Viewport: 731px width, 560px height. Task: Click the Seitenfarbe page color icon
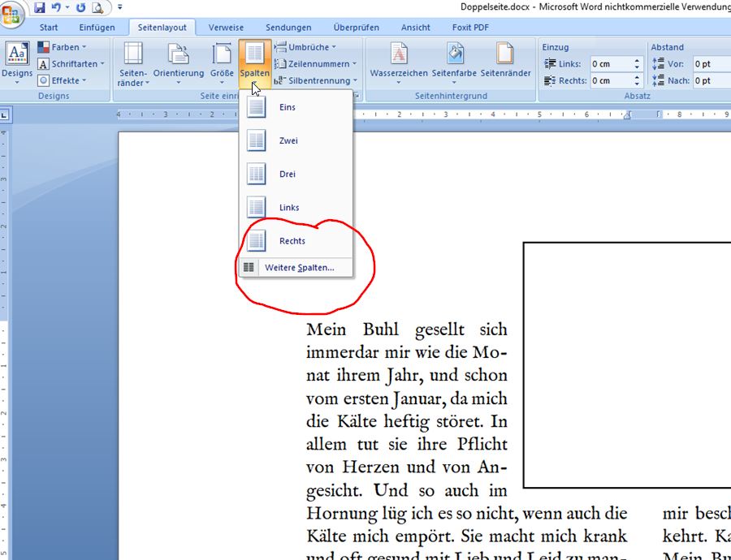coord(454,62)
